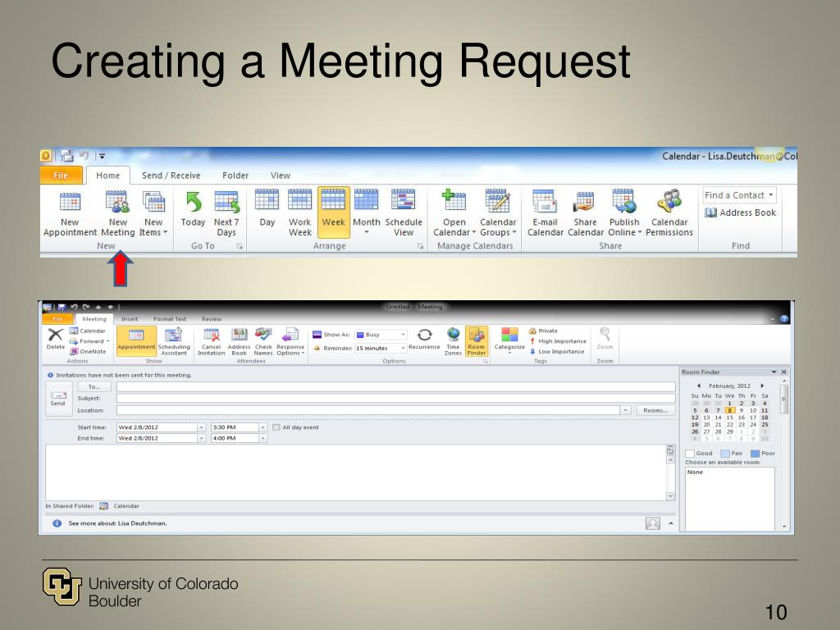This screenshot has height=630, width=840.
Task: Open the start time 3:30 PM dropdown
Action: 263,427
